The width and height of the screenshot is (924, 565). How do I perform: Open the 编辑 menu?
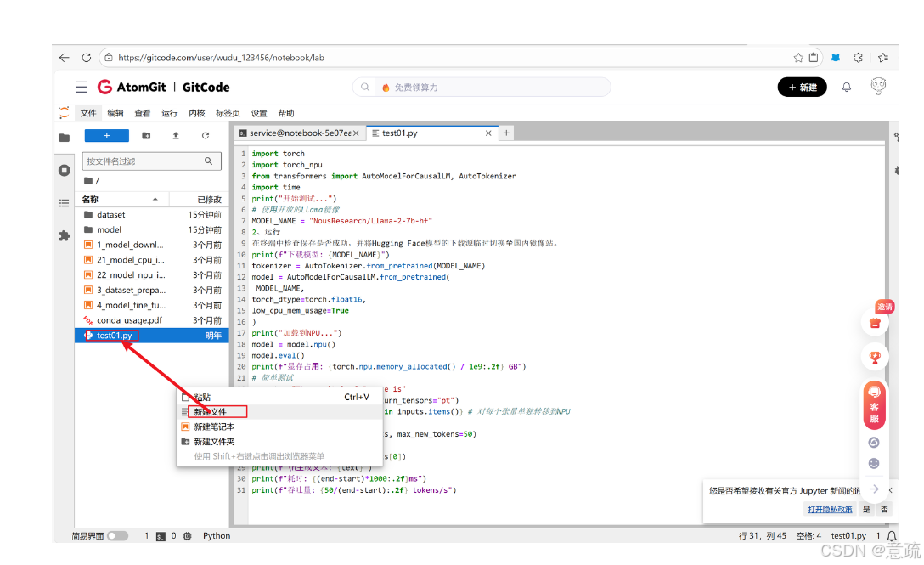tap(115, 113)
